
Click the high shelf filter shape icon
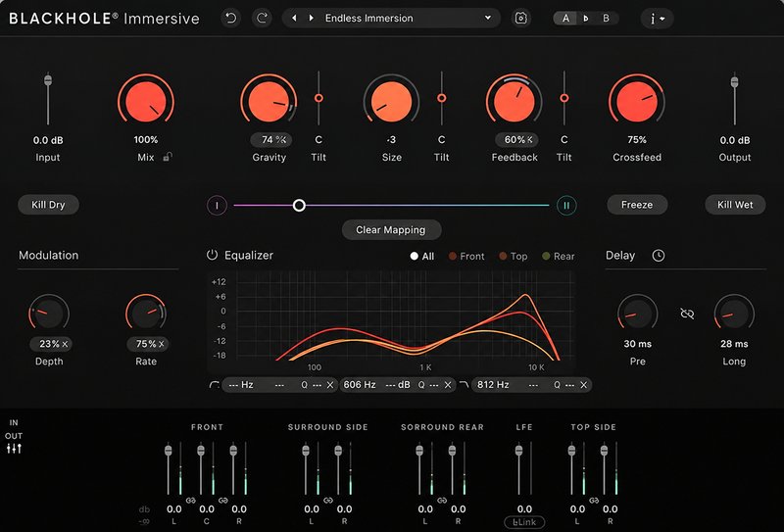464,384
